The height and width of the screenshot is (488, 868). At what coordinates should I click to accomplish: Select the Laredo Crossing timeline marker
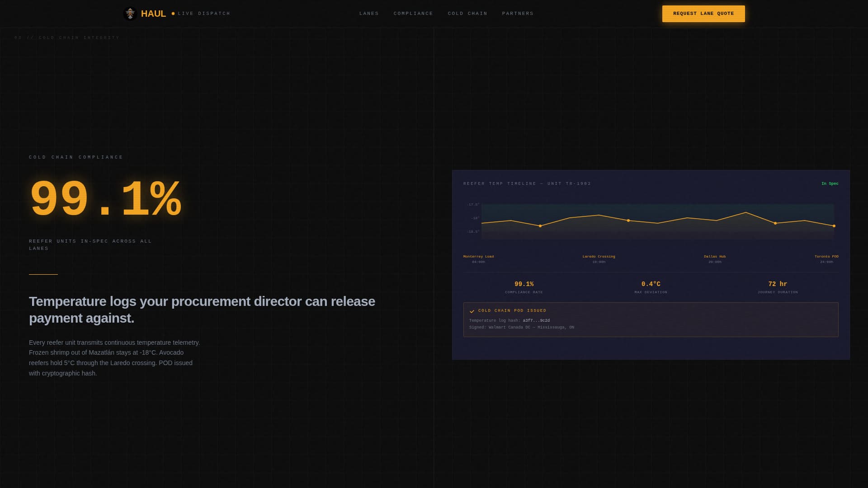click(599, 259)
